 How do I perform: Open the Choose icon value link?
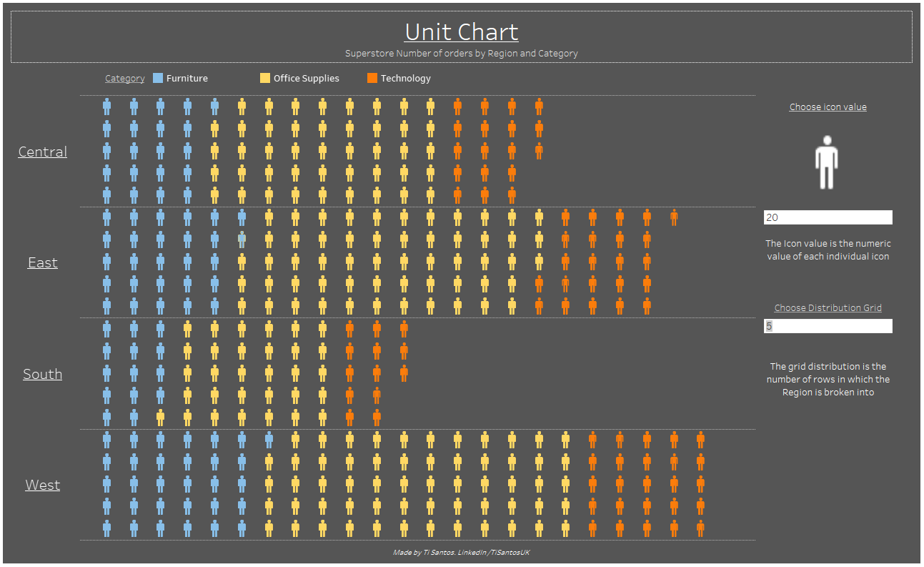pos(827,107)
